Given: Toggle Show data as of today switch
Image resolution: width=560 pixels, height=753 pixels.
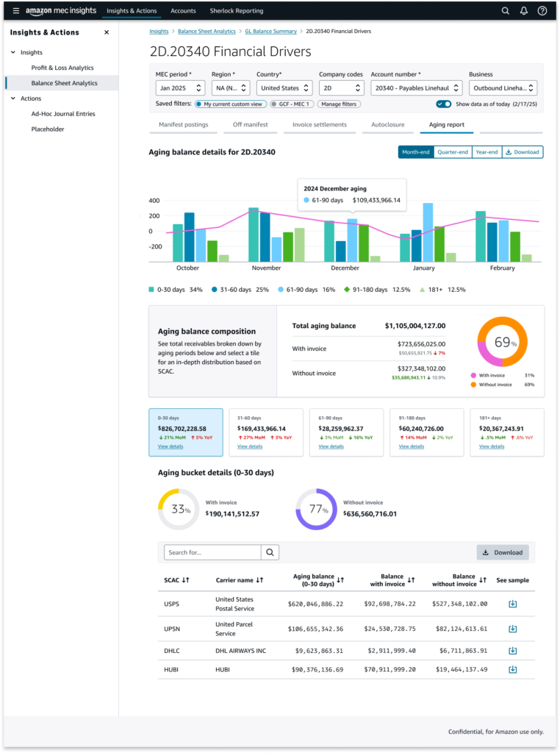Looking at the screenshot, I should point(443,104).
